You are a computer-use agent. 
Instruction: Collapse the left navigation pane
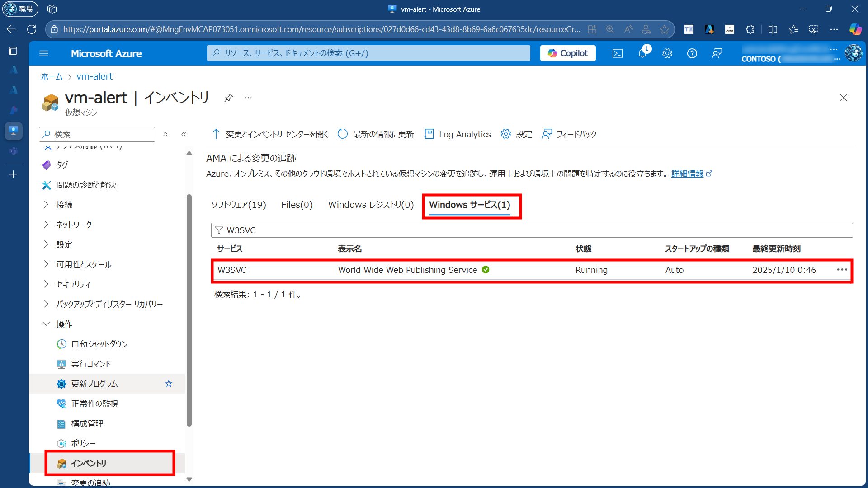[x=184, y=134]
